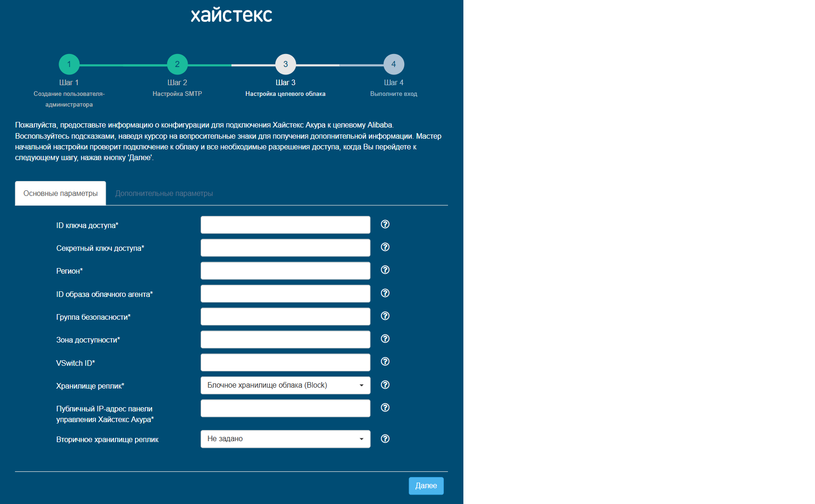Viewport: 815px width, 504px height.
Task: Focus ID образа облачного агента input
Action: (x=285, y=294)
